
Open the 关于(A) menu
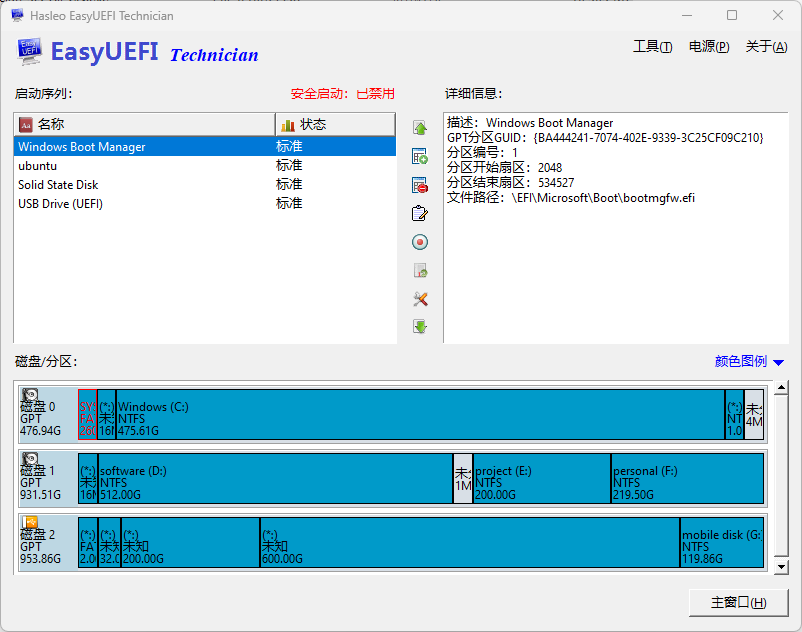766,47
